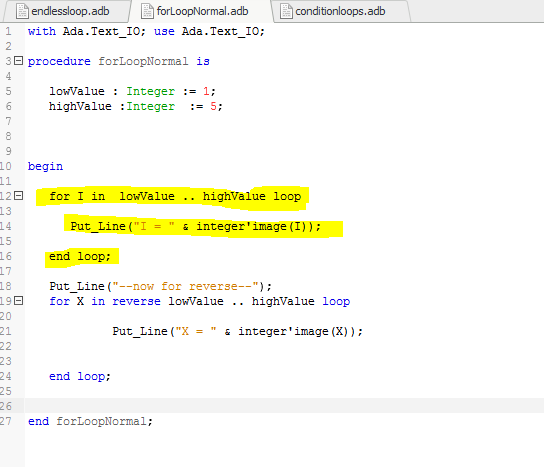544x467 pixels.
Task: Click 'highValue' in the highlighted for I loop
Action: click(234, 196)
